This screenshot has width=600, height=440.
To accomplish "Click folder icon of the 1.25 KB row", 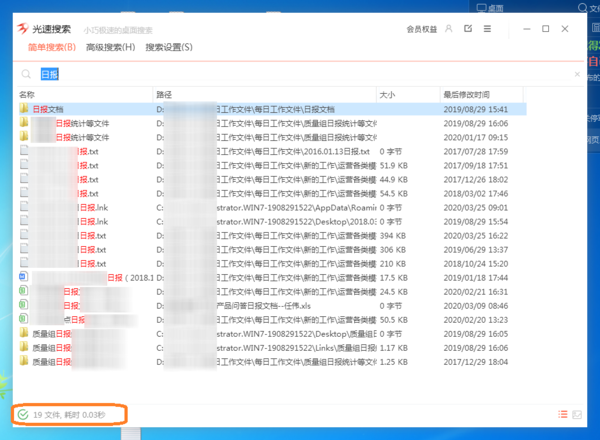I will click(x=24, y=361).
